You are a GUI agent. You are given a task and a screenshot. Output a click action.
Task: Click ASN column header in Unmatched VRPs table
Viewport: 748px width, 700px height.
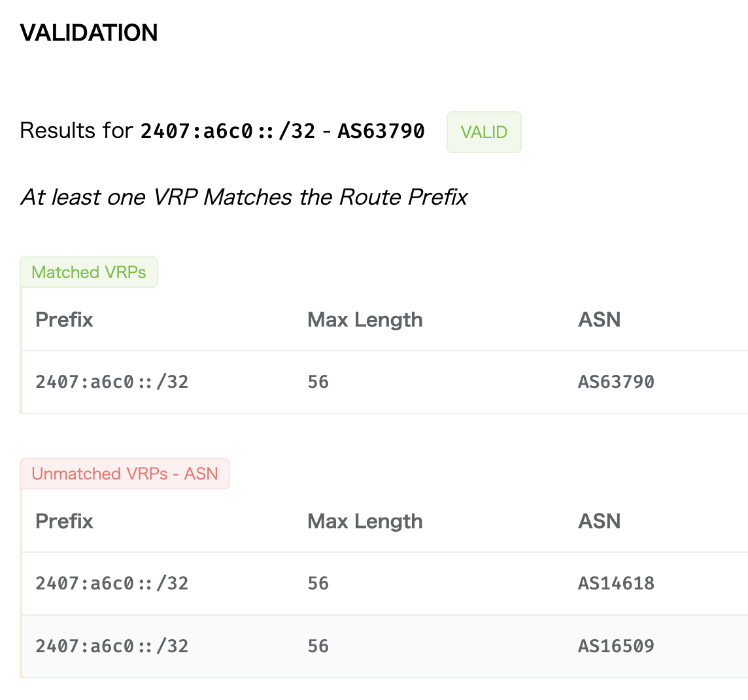599,521
